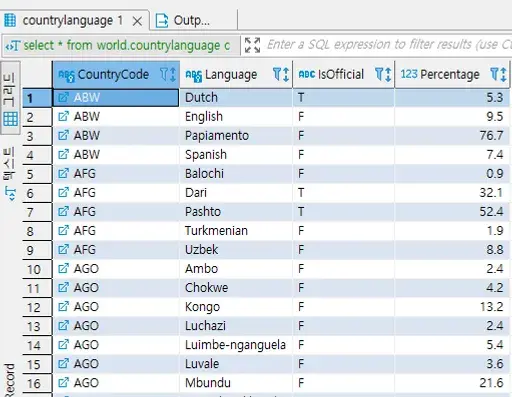Select IsOfficial T cell in Dari row

(343, 192)
